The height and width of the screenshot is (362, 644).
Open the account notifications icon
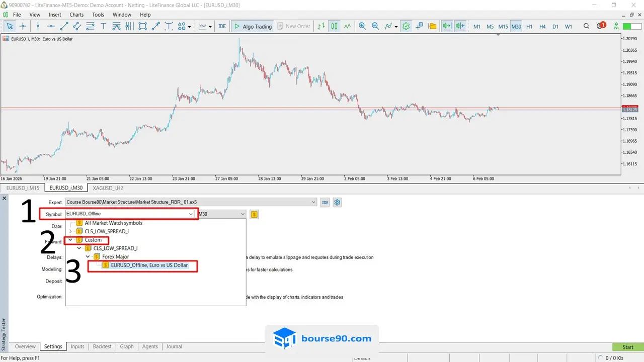point(601,26)
